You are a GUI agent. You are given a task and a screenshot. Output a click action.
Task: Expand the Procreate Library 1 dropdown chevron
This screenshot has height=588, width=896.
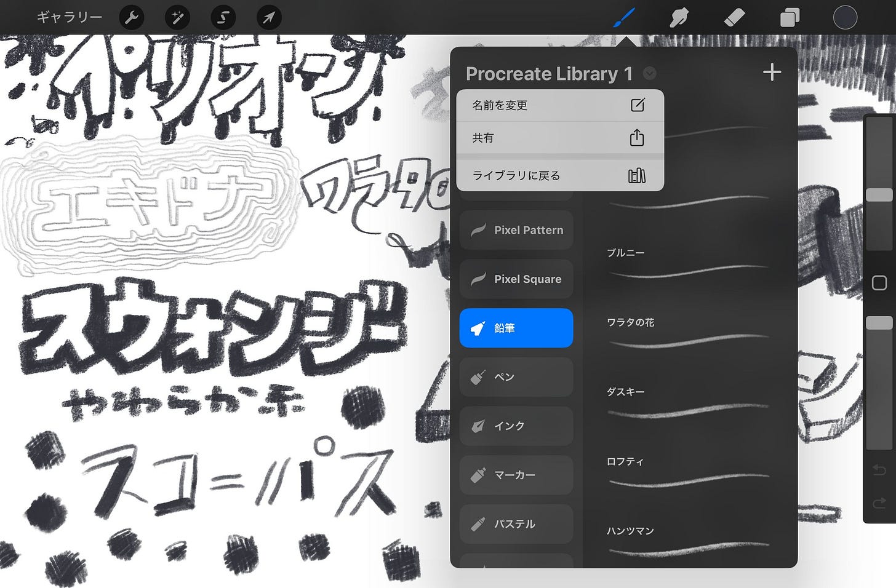[649, 74]
